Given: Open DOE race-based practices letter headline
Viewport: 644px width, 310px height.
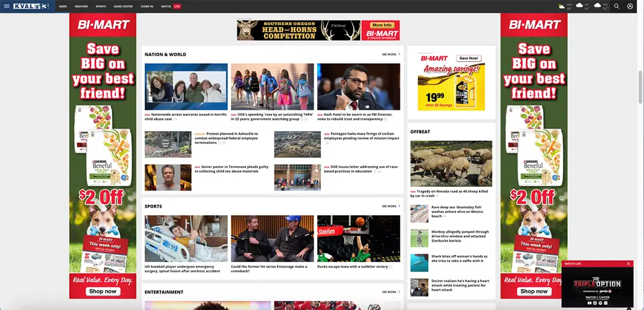Looking at the screenshot, I should pos(361,169).
